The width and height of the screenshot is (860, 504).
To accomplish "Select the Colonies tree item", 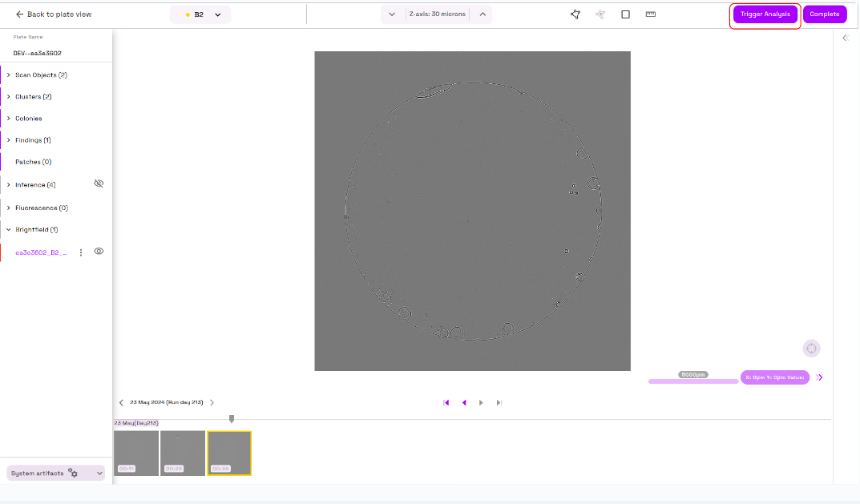I will pos(29,119).
